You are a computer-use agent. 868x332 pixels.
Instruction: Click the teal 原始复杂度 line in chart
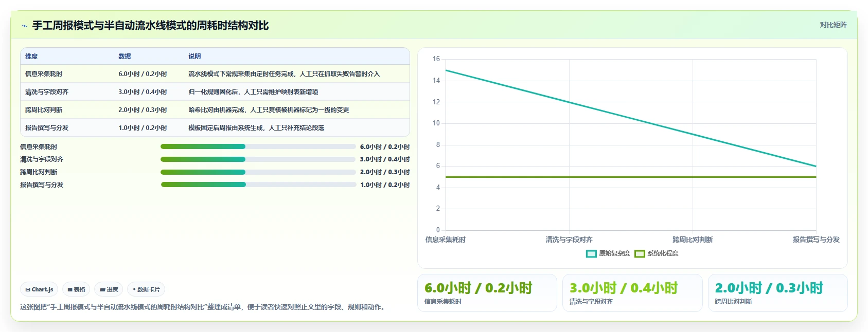(631, 118)
